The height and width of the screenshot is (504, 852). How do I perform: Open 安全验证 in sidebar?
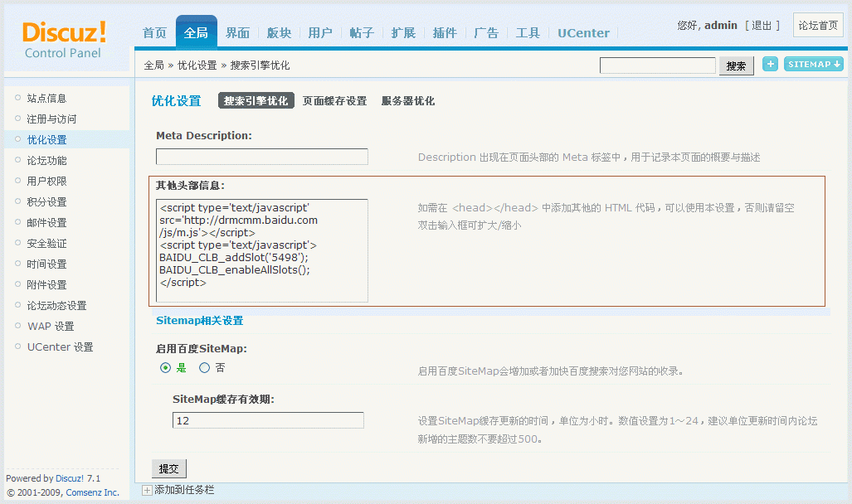pos(46,244)
